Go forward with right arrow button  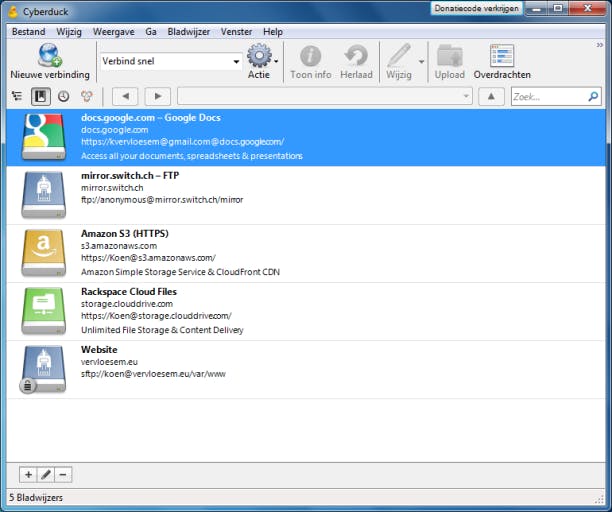[158, 96]
